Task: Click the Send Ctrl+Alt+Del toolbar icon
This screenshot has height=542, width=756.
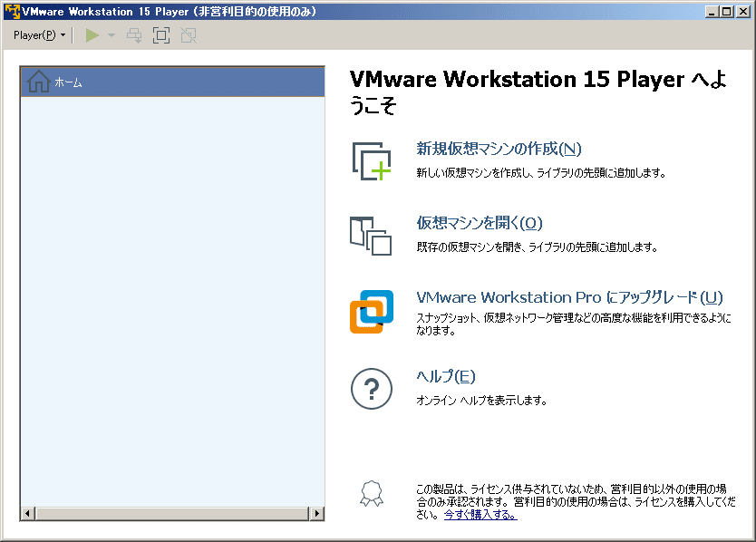Action: pos(134,35)
